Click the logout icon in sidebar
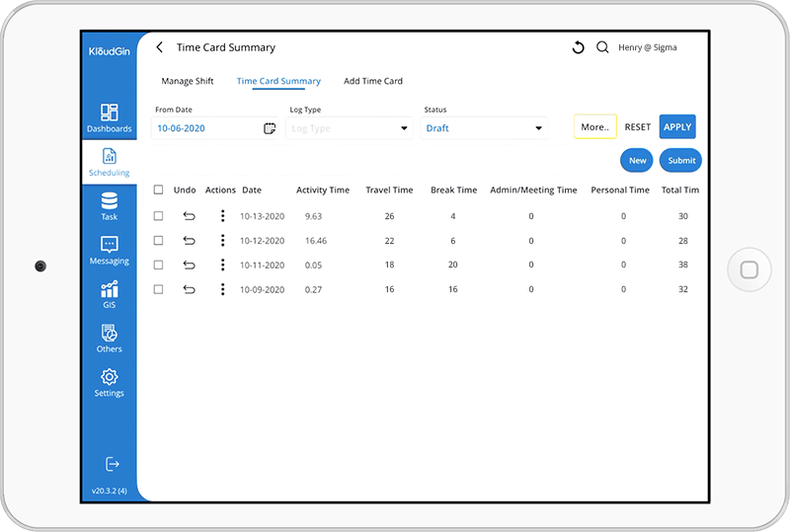 pos(112,463)
